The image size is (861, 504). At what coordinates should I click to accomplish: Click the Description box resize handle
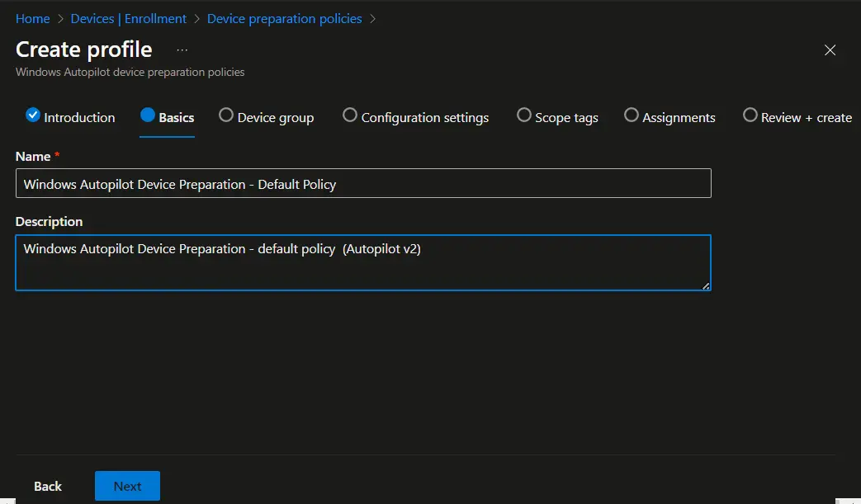706,285
